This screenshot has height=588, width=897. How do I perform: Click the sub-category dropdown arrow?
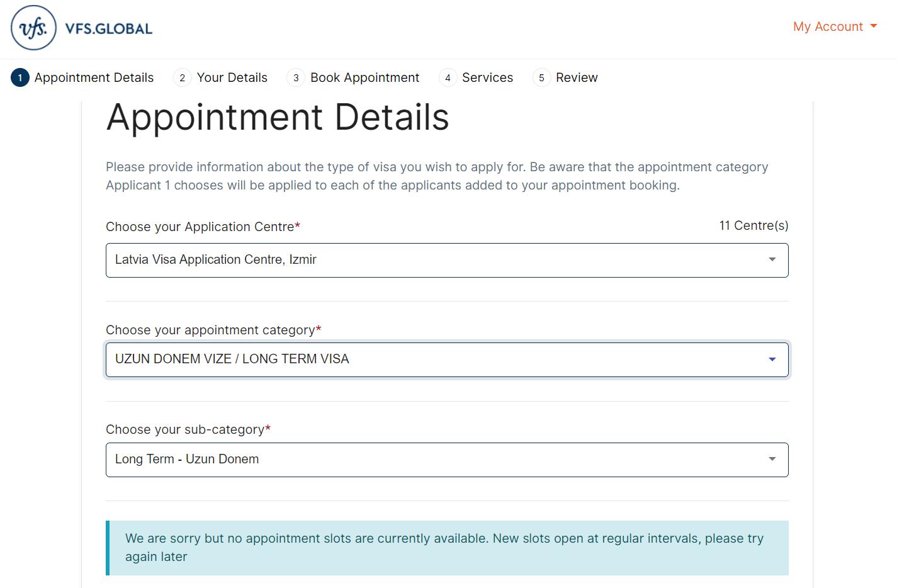pyautogui.click(x=772, y=460)
